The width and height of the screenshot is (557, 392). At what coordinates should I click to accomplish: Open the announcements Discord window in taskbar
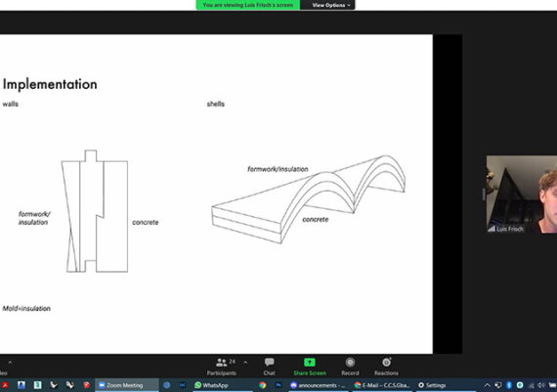pyautogui.click(x=319, y=385)
